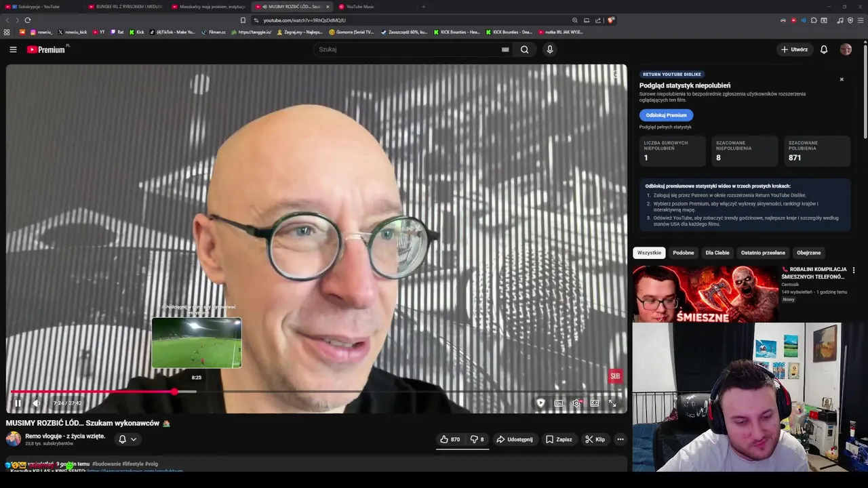The image size is (868, 488).
Task: Open the browser zoom indicator
Action: coord(575,20)
